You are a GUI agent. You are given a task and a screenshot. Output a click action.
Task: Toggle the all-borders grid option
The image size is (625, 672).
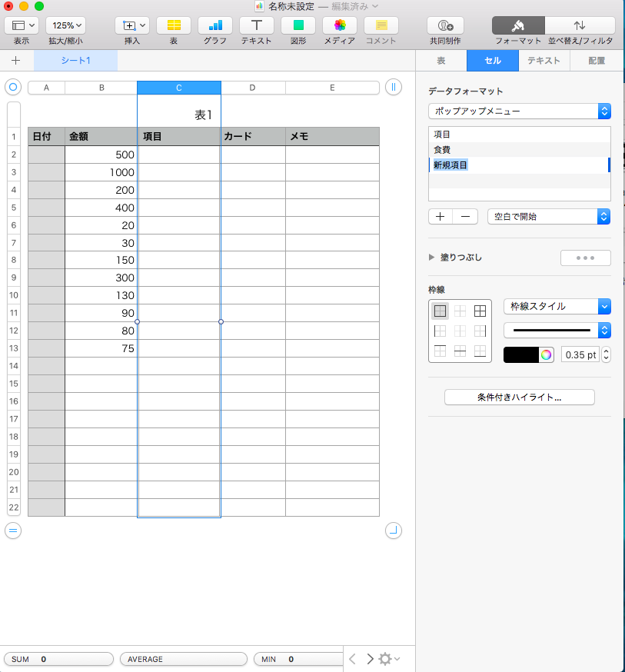(480, 311)
